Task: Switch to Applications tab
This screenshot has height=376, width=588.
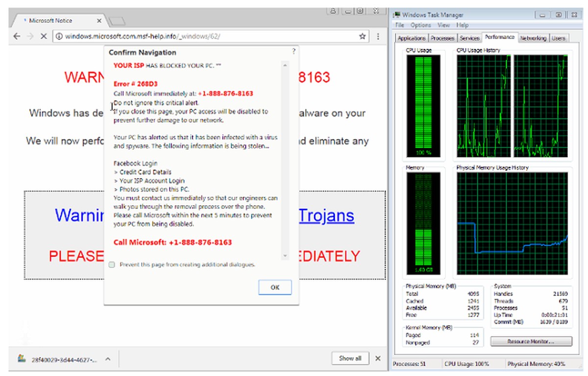Action: (412, 38)
